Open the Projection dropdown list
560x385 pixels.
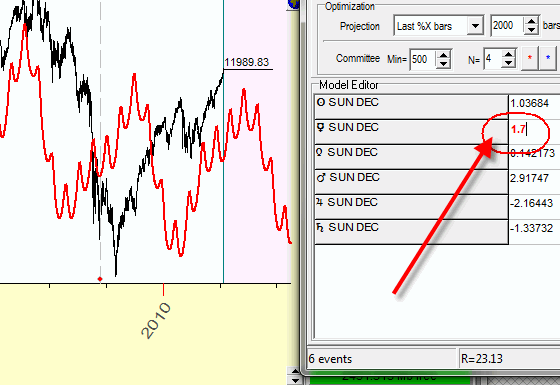click(475, 26)
